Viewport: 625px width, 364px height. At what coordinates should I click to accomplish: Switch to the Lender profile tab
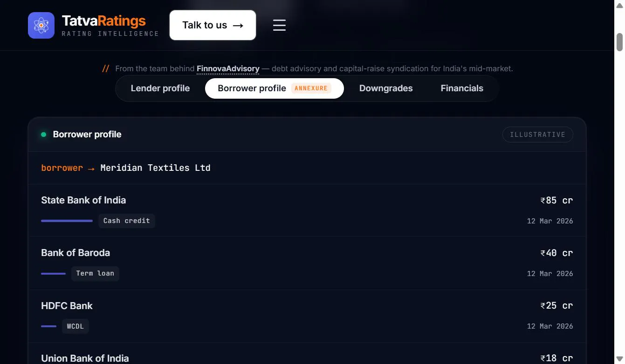pos(160,88)
